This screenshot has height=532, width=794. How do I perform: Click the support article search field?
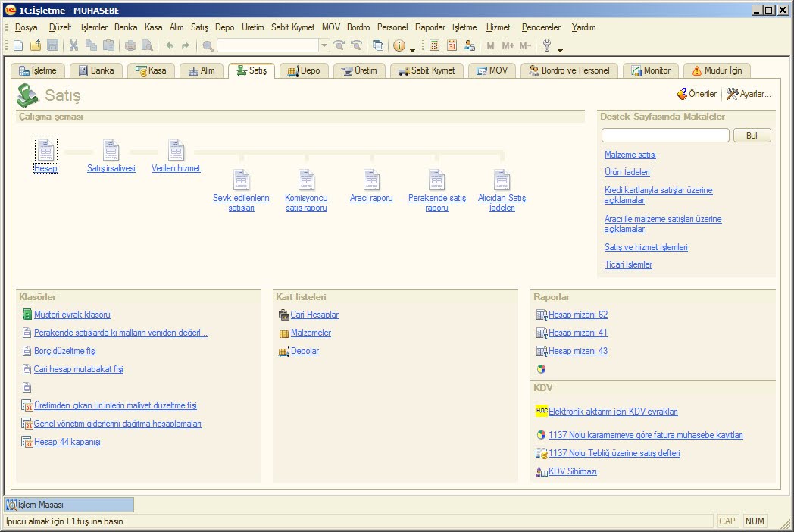pos(665,136)
